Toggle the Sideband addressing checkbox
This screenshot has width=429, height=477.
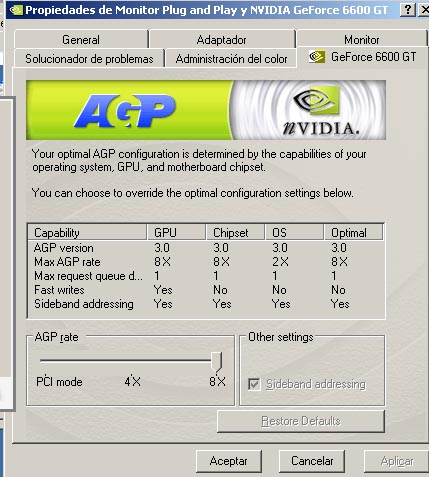click(x=254, y=384)
